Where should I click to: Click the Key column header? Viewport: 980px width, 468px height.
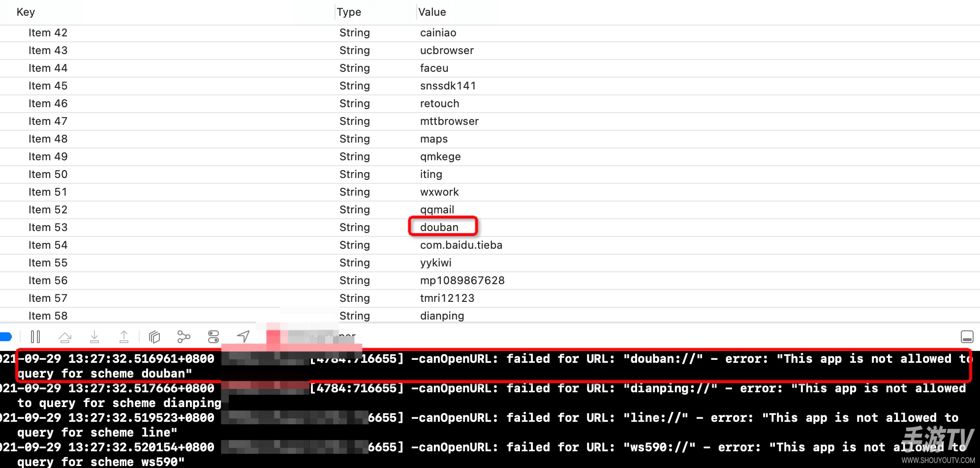[x=26, y=12]
